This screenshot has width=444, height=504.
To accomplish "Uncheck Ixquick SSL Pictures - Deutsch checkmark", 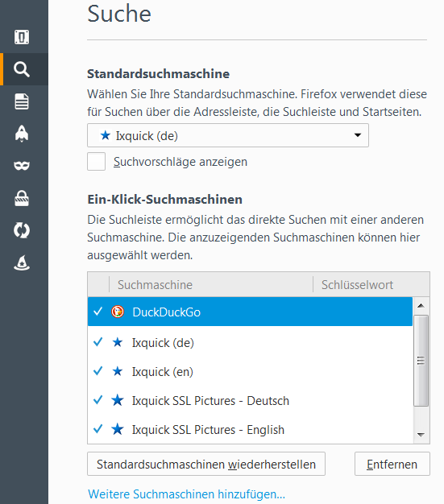I will click(x=98, y=400).
